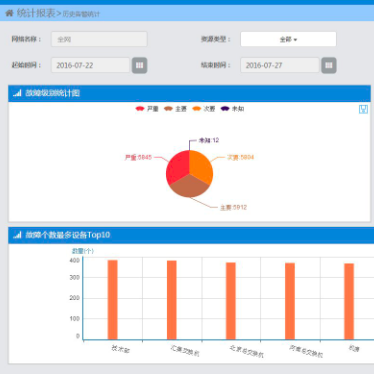Click the bar labeled 汇聚交换机

(x=172, y=300)
